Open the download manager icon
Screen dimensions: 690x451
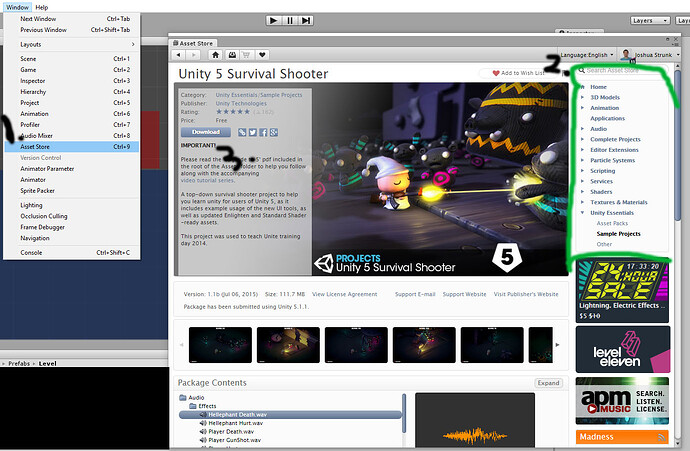(232, 55)
